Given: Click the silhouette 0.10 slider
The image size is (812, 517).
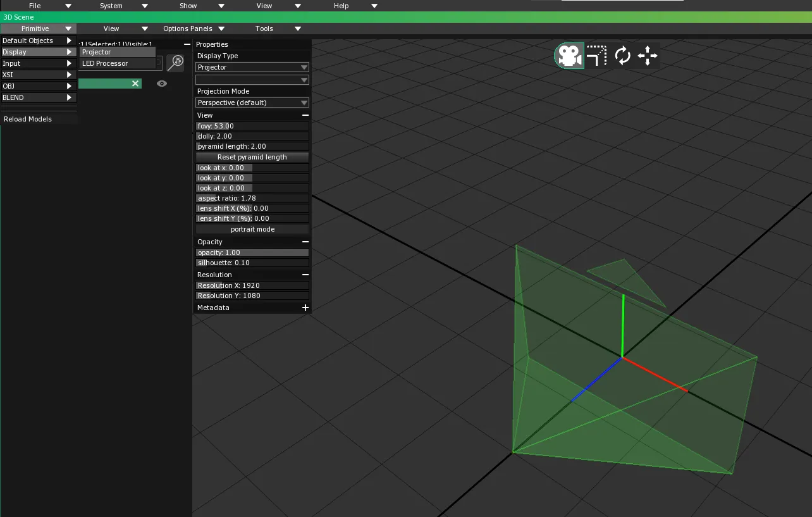Looking at the screenshot, I should click(252, 263).
